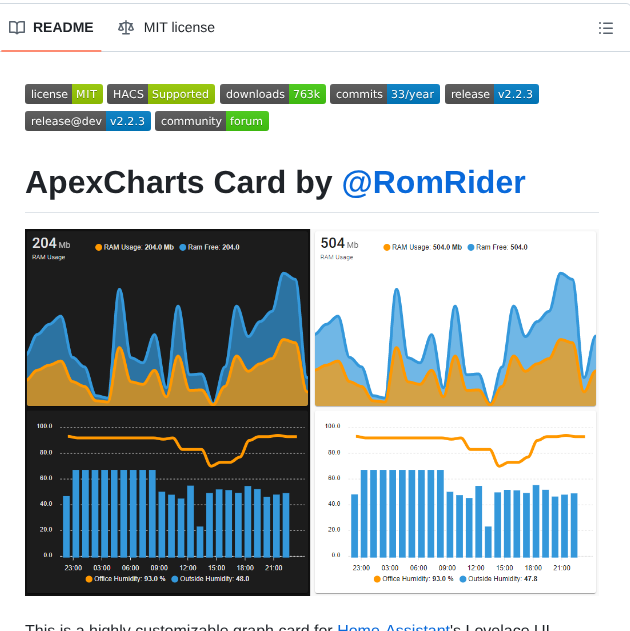This screenshot has height=631, width=630.
Task: Click 'RAM Usage: 504.0 Mb' legend entry
Action: coord(422,247)
